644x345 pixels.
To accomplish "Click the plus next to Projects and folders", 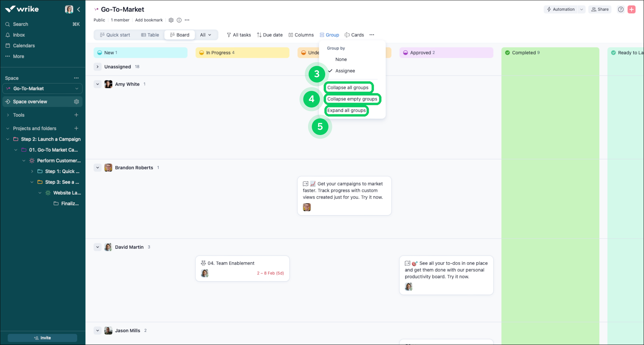I will [x=76, y=128].
